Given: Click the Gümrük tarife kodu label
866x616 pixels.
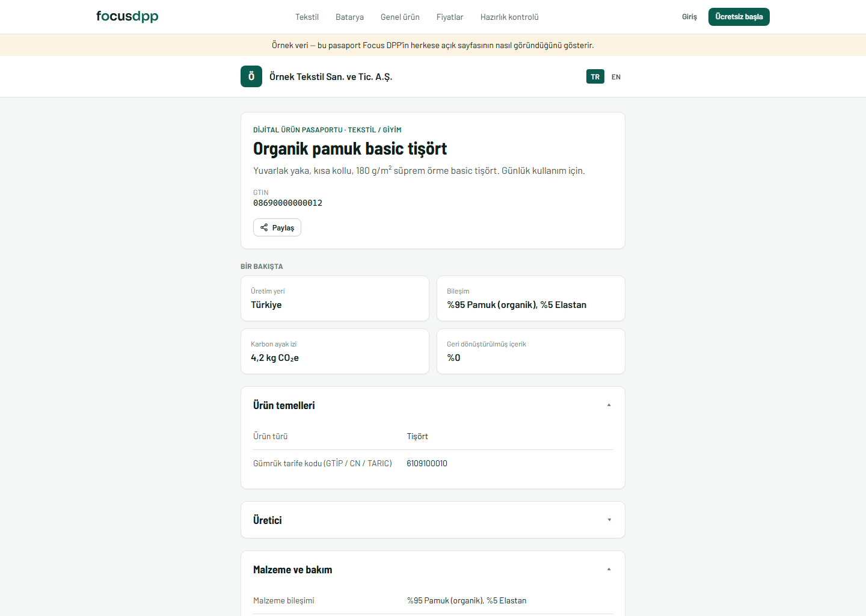Looking at the screenshot, I should [322, 463].
